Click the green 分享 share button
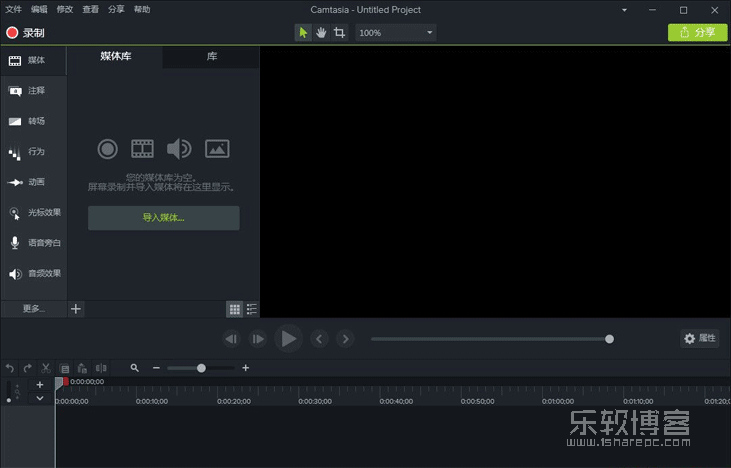Image resolution: width=731 pixels, height=468 pixels. [697, 32]
